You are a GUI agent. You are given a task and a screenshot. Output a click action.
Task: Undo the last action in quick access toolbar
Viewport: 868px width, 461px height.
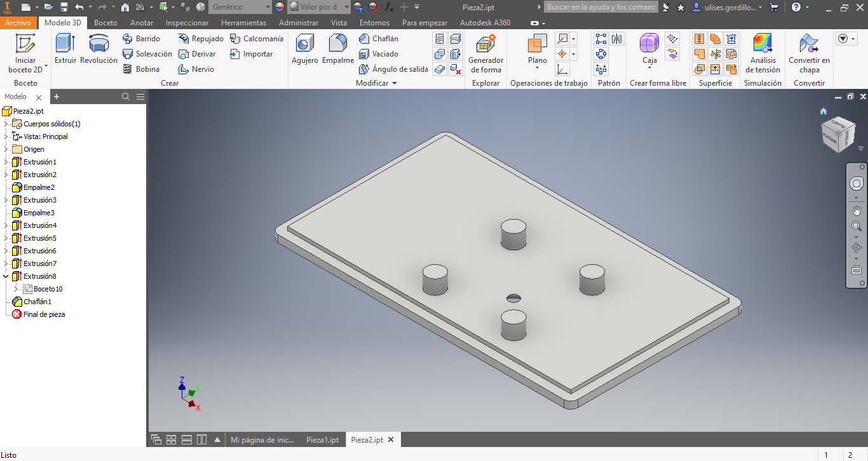[x=79, y=7]
